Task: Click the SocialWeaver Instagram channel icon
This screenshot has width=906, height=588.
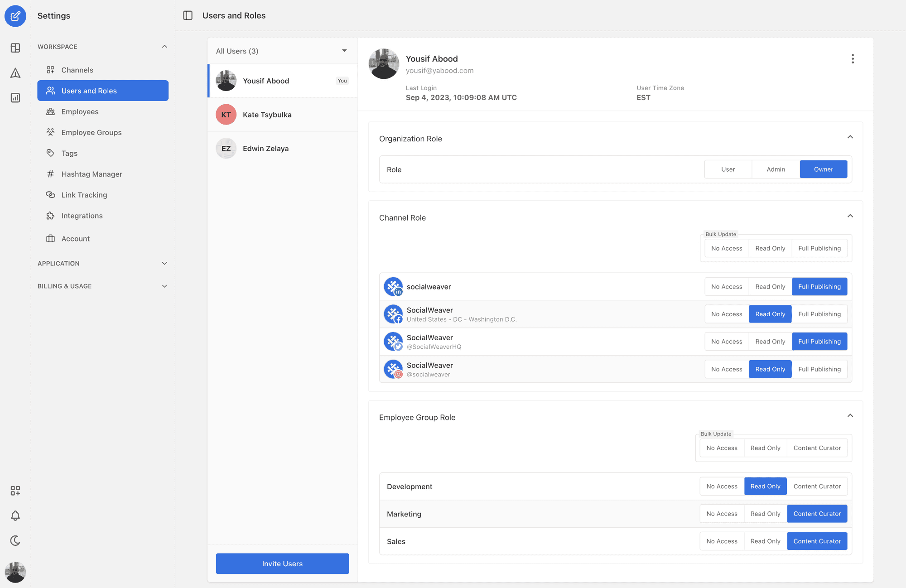Action: [393, 369]
